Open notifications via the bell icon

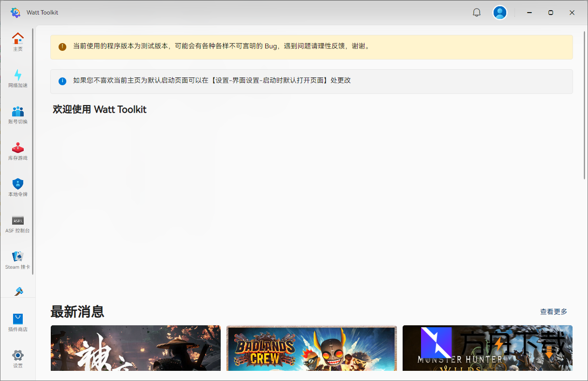tap(477, 12)
